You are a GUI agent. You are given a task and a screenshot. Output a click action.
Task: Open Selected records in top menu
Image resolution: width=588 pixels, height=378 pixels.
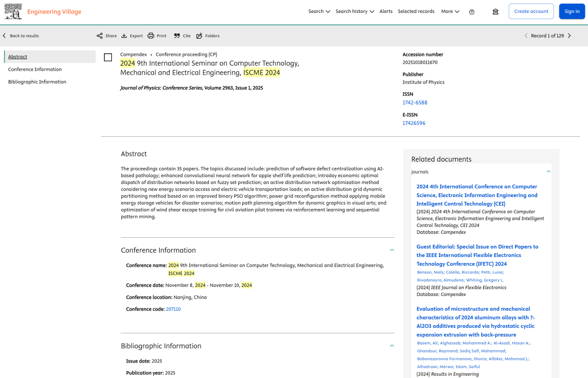[416, 11]
